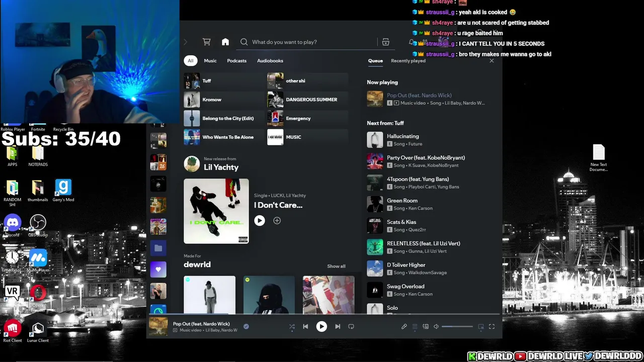Screen dimensions: 644x362
Task: Click Pop Out cover art in player bar
Action: tap(158, 326)
